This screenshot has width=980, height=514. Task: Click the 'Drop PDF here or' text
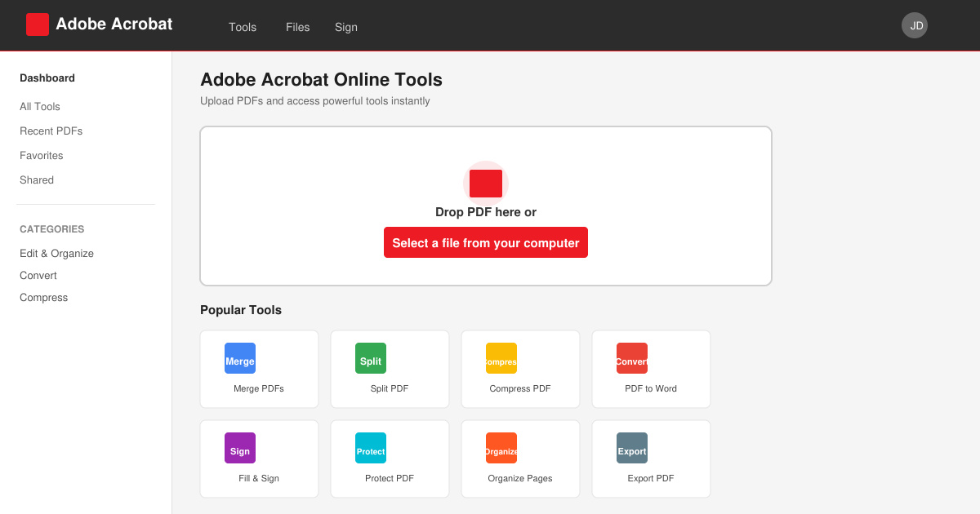[x=486, y=212]
